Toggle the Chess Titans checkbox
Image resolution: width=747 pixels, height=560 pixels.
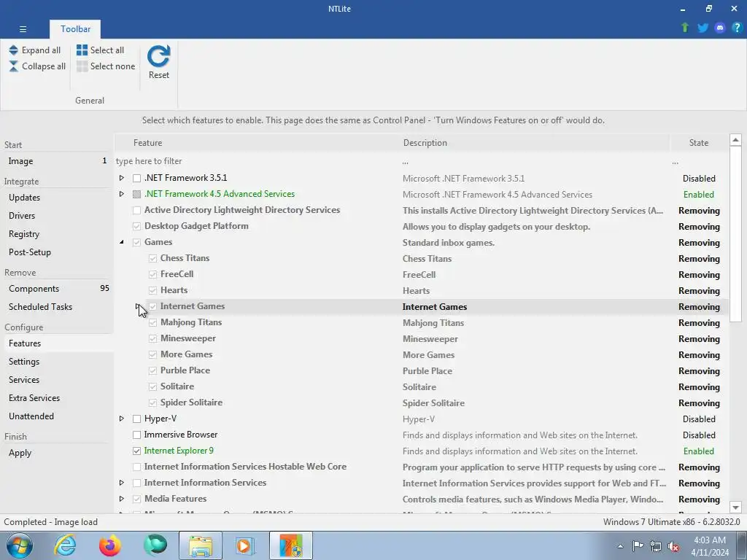click(x=153, y=259)
